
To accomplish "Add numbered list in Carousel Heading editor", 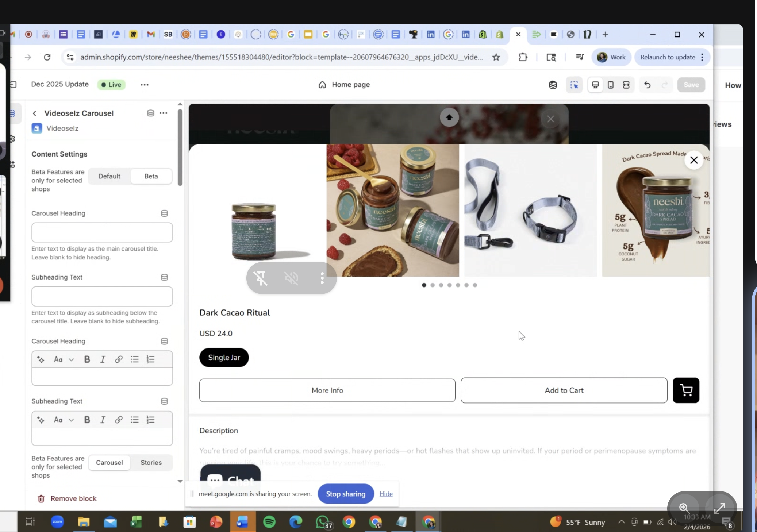I will click(150, 359).
